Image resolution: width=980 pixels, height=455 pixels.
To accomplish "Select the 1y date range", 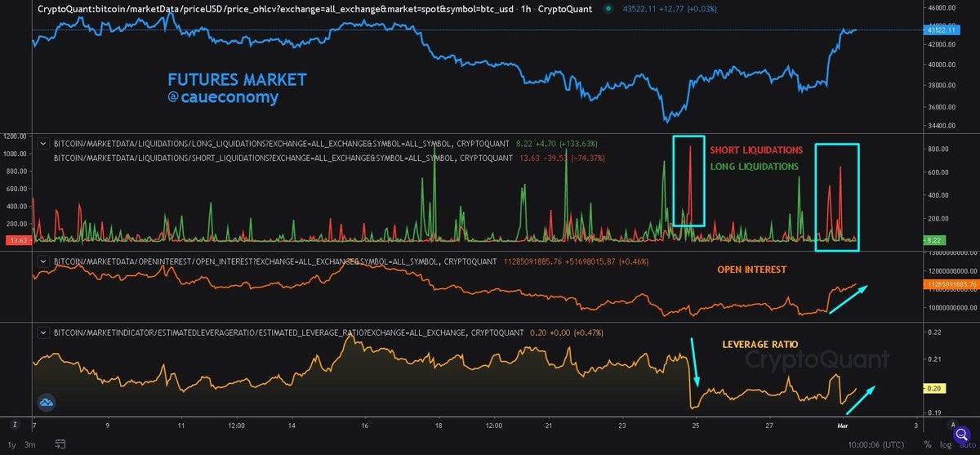I will (13, 444).
